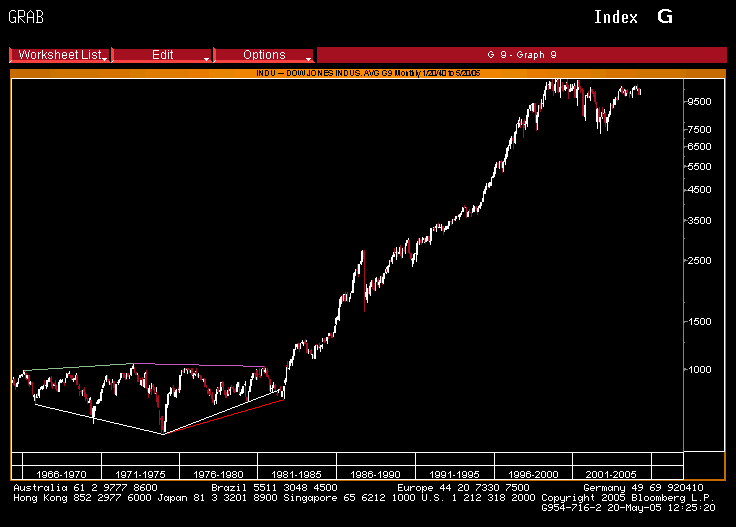Screen dimensions: 736x527
Task: Select the 1996-2000 time axis segment
Action: pos(533,473)
